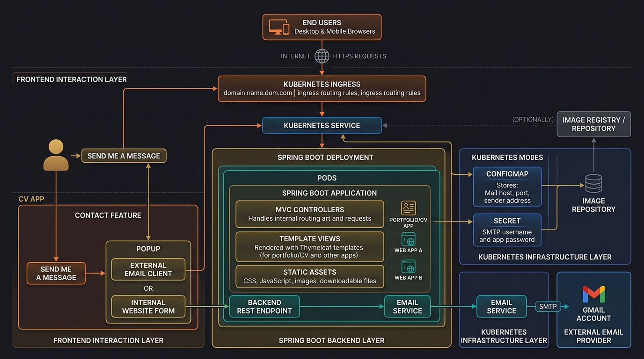Click the Static Assets block
644x359 pixels.
point(309,277)
